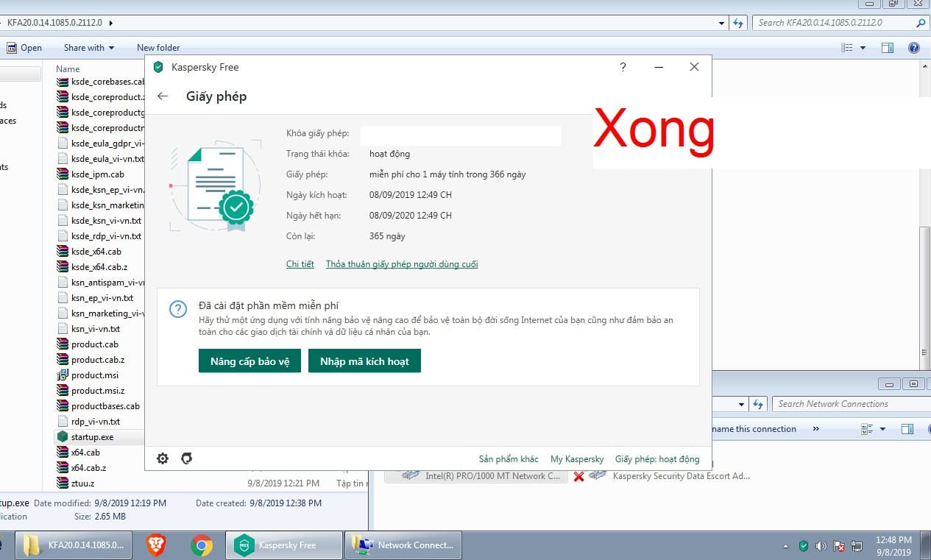Click the back arrow beside Giấy phép
931x560 pixels.
163,96
